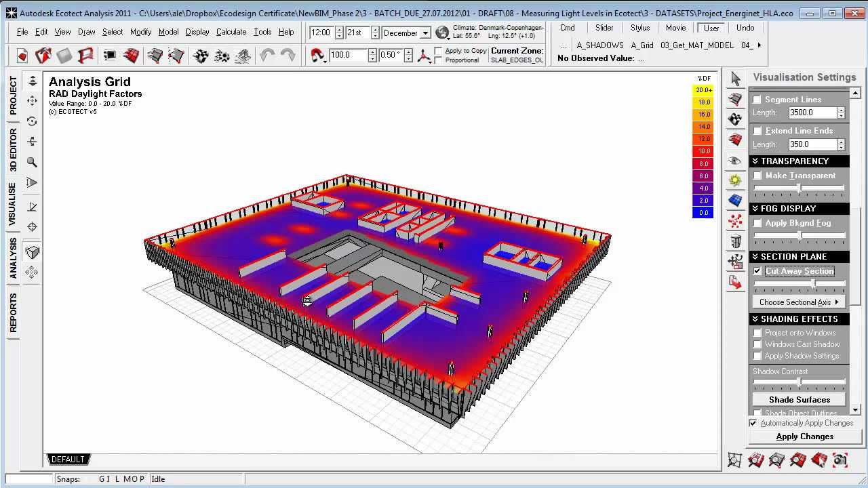Click the DEFAULT view label
The height and width of the screenshot is (488, 868).
(68, 460)
